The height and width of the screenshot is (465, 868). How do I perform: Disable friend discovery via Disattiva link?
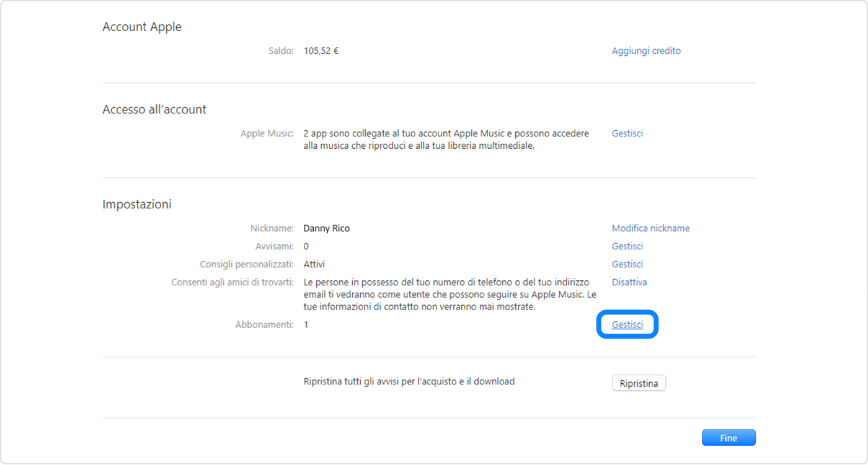629,281
